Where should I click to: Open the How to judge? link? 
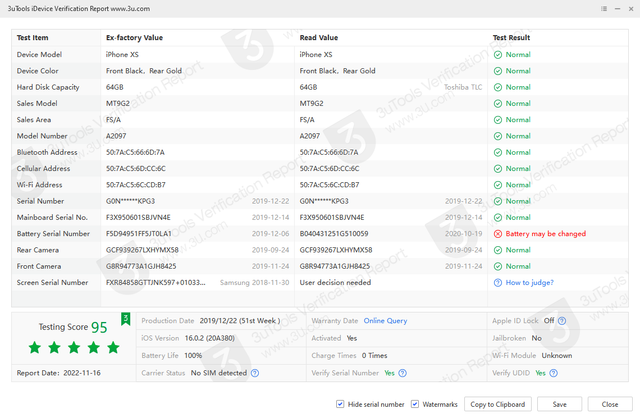529,282
